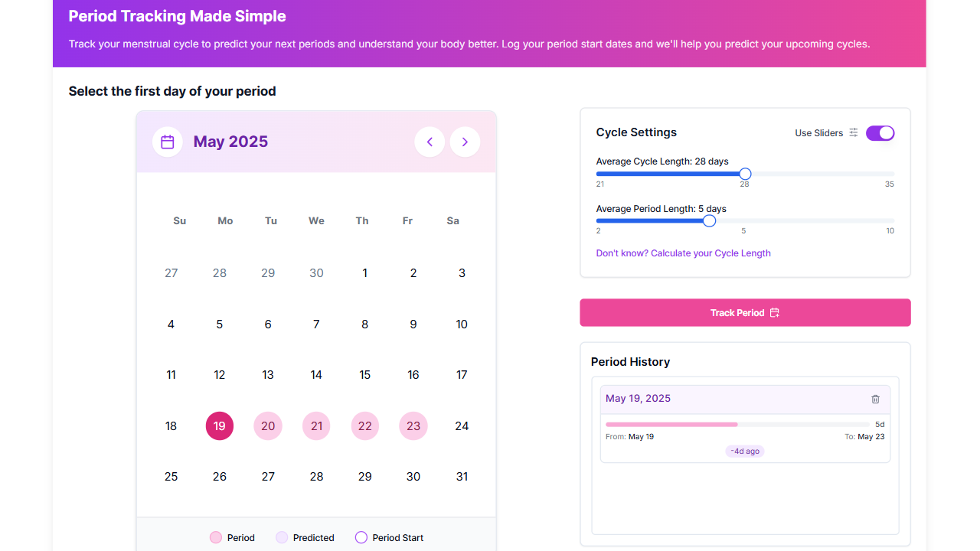Select the Period History section header
The width and height of the screenshot is (980, 551).
630,361
